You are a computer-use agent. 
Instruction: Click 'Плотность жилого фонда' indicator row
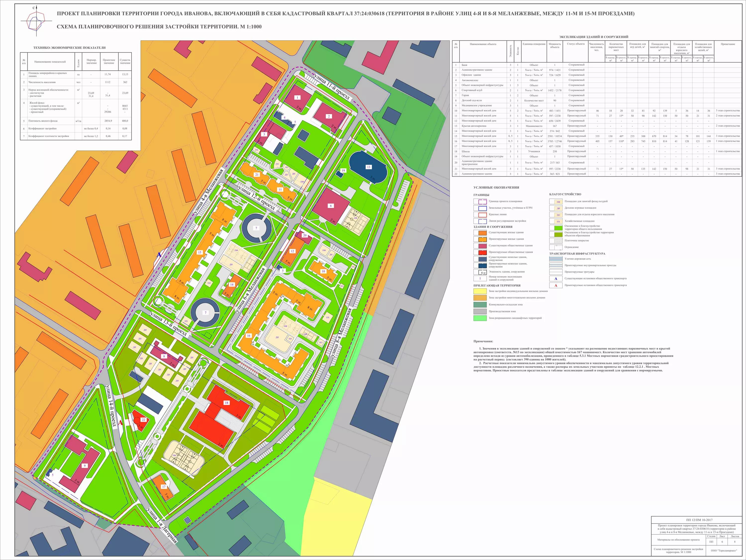point(76,121)
